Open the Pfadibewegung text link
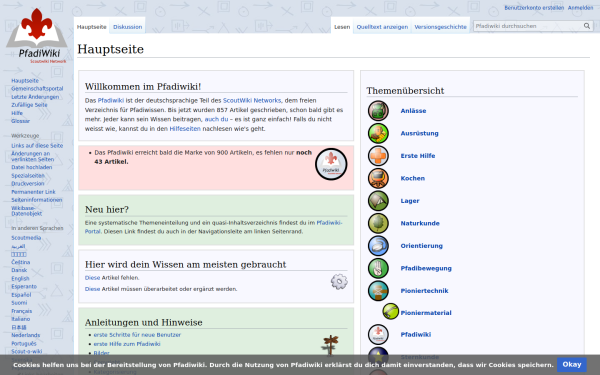Image resolution: width=600 pixels, height=375 pixels. click(x=426, y=269)
